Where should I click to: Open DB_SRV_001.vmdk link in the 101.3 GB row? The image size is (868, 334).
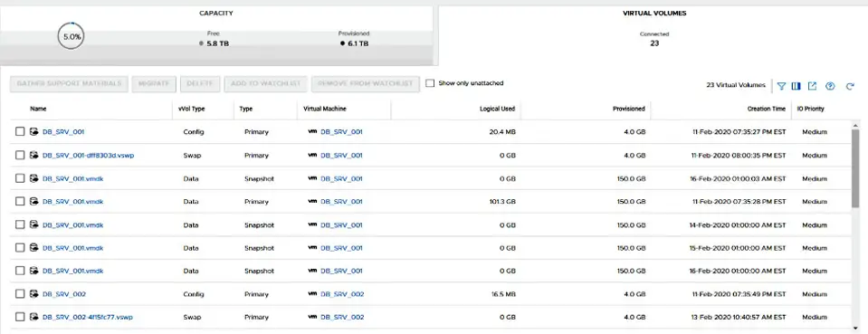pos(72,202)
